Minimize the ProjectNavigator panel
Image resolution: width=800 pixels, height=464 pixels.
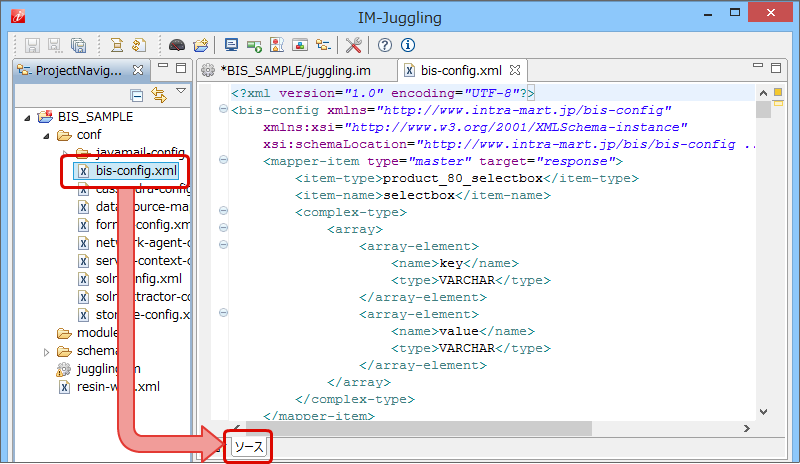163,66
